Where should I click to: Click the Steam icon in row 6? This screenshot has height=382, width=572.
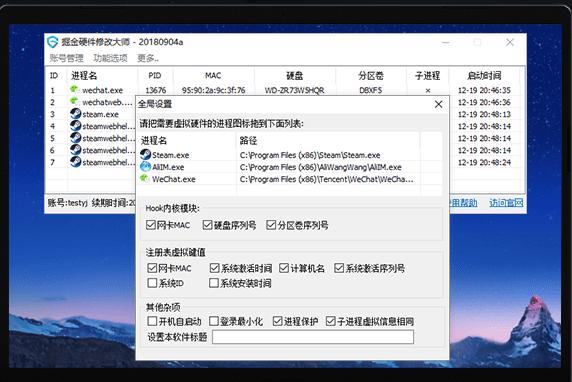(76, 150)
